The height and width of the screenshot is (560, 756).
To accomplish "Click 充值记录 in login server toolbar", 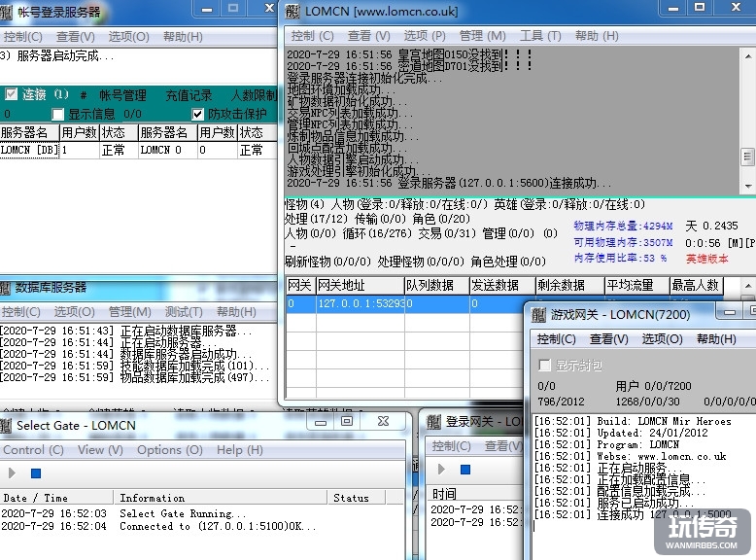I will tap(189, 95).
